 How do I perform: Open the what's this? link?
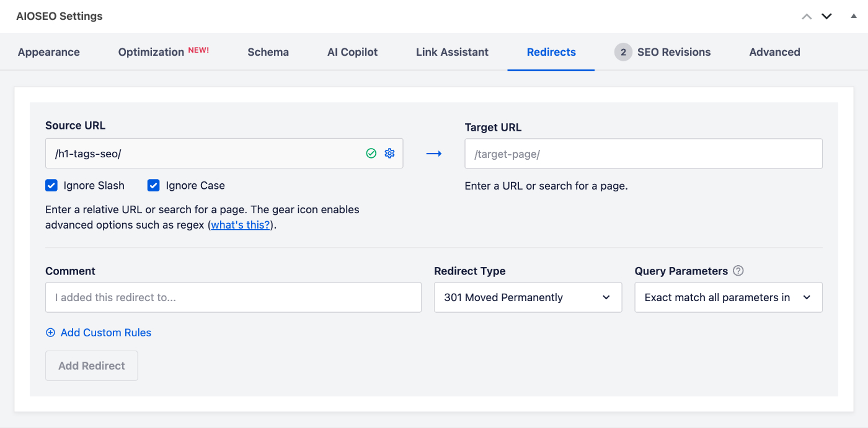(x=241, y=225)
